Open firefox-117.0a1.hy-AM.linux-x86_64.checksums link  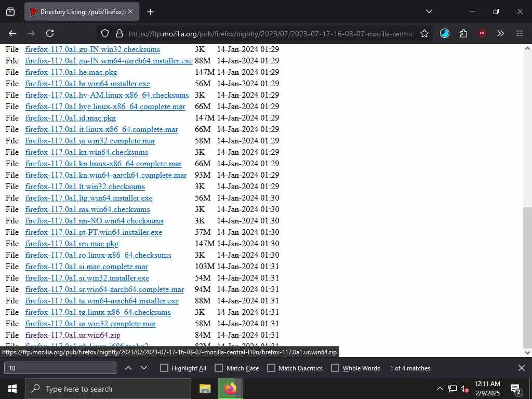107,95
